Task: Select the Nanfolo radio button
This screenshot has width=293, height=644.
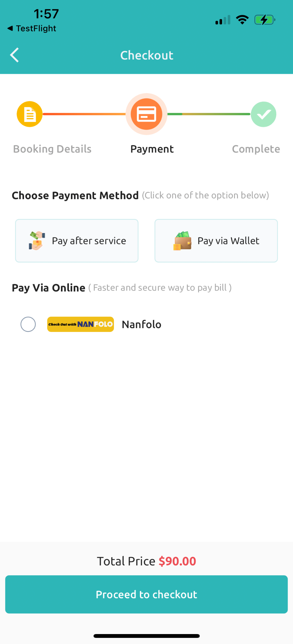Action: (x=28, y=324)
